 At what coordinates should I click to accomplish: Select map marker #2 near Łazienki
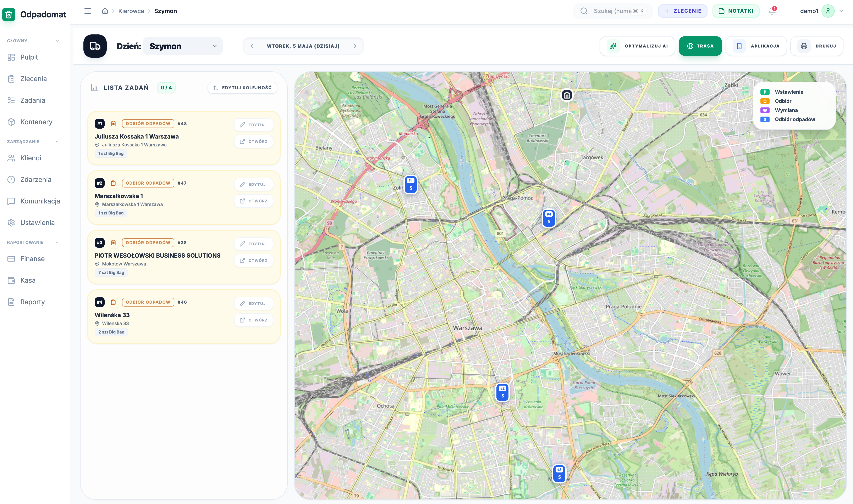click(x=502, y=392)
